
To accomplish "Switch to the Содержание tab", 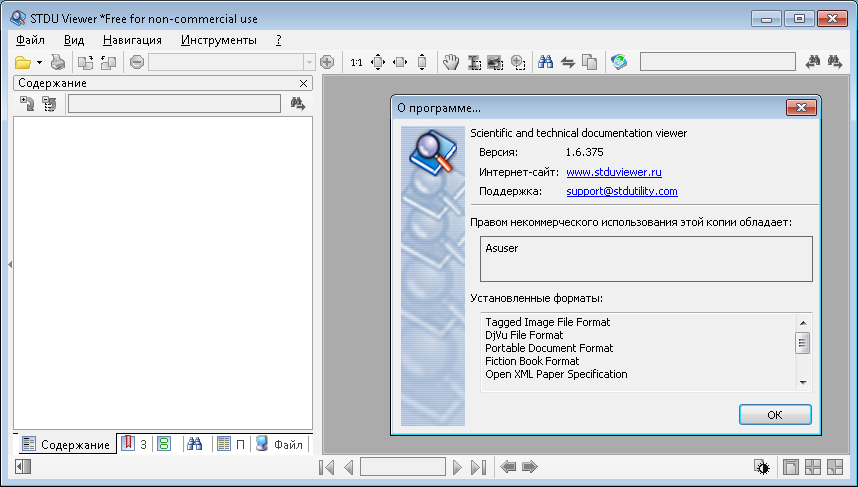I will point(66,444).
